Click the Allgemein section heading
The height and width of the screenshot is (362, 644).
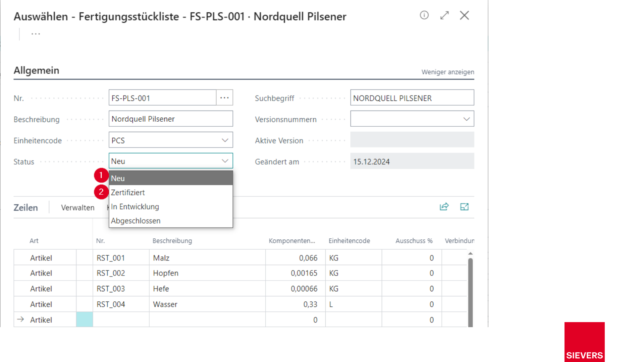(36, 70)
